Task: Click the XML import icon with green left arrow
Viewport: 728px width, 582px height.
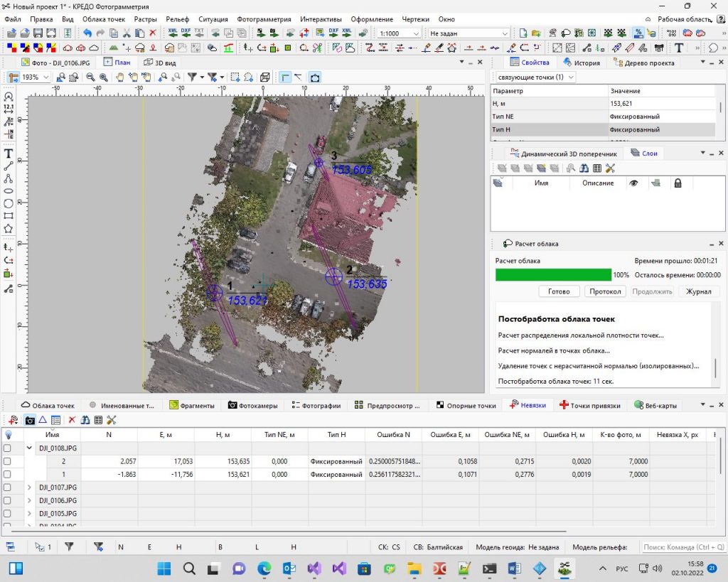Action: coord(173,33)
